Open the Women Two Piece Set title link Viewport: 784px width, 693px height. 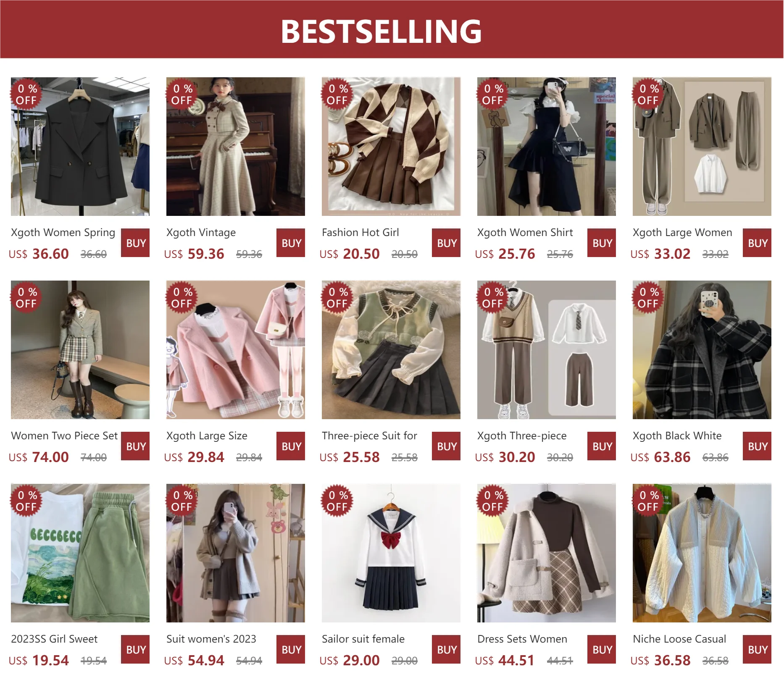pyautogui.click(x=64, y=436)
